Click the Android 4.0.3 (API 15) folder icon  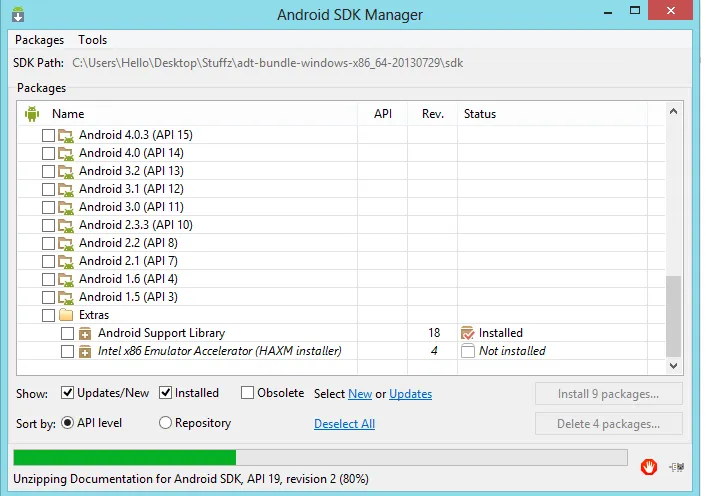(x=66, y=135)
